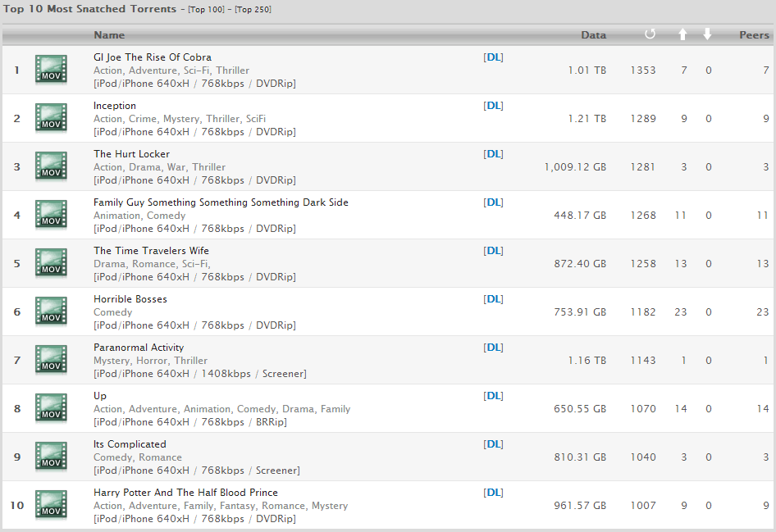Open the Top 100 list link
The image size is (776, 532).
pyautogui.click(x=206, y=9)
